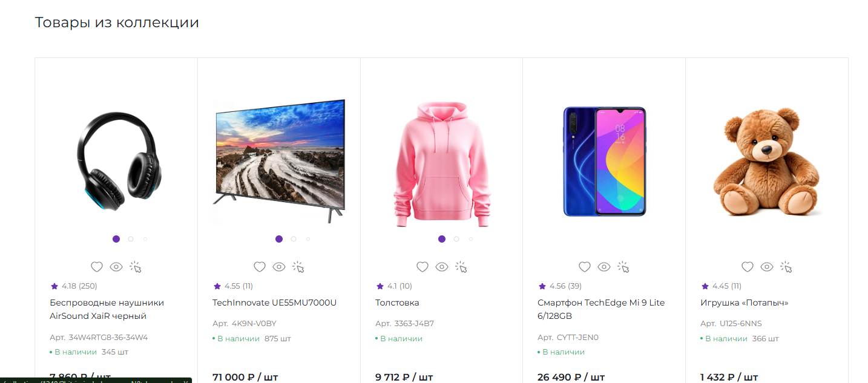Image resolution: width=868 pixels, height=383 pixels.
Task: Click the teddy bear product image
Action: point(766,161)
